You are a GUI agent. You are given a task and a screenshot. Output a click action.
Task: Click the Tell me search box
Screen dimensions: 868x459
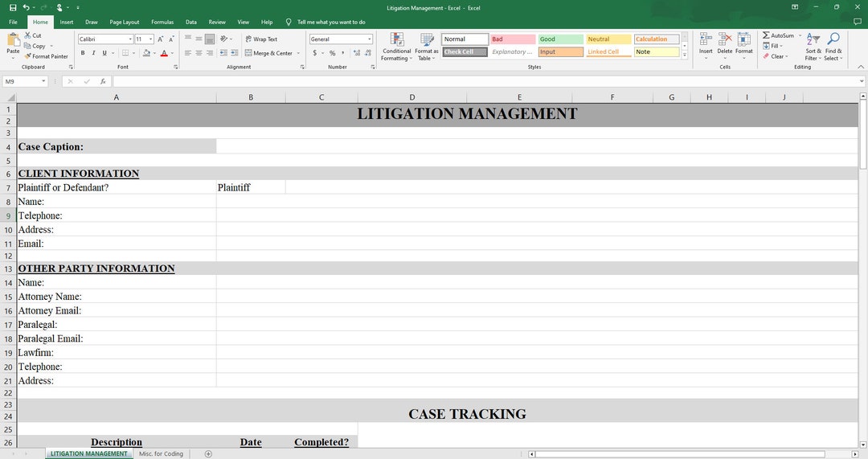(331, 23)
